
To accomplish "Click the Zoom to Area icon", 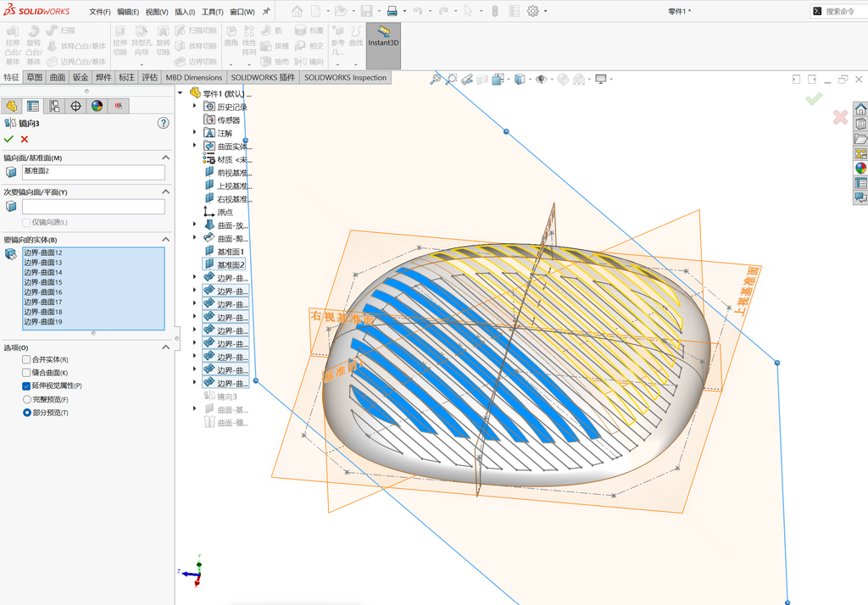I will 451,79.
